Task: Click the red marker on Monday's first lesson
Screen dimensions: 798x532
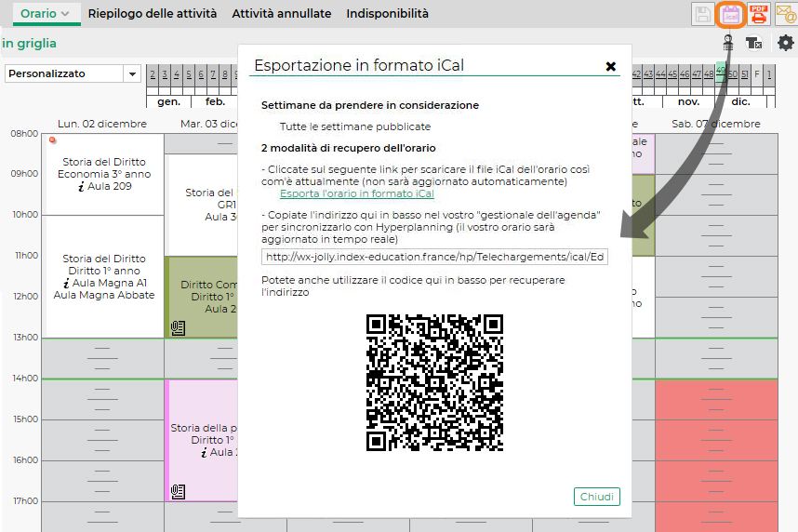Action: click(52, 140)
